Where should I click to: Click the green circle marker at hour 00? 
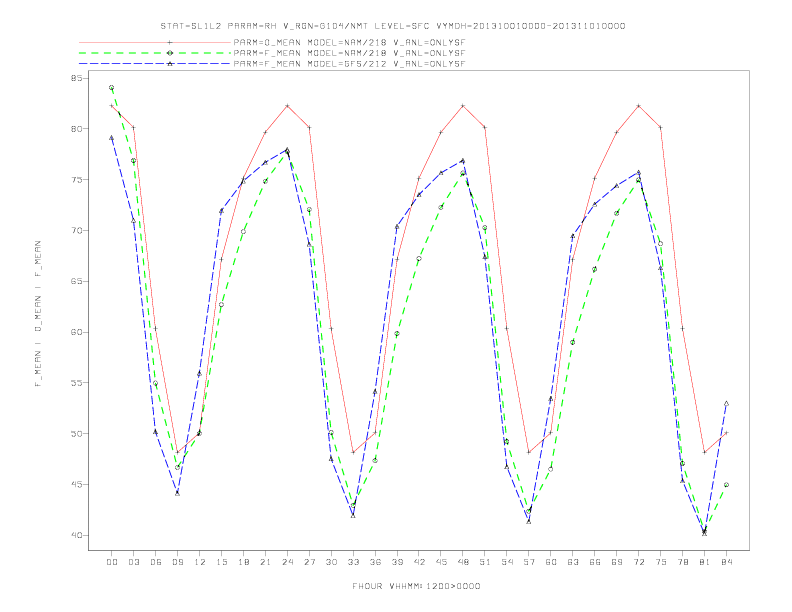coord(112,87)
